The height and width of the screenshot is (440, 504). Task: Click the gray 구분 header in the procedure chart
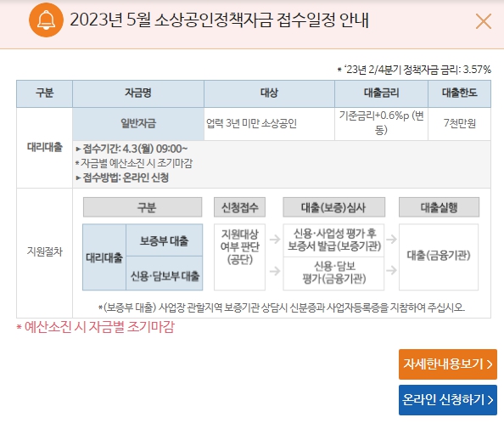click(143, 207)
